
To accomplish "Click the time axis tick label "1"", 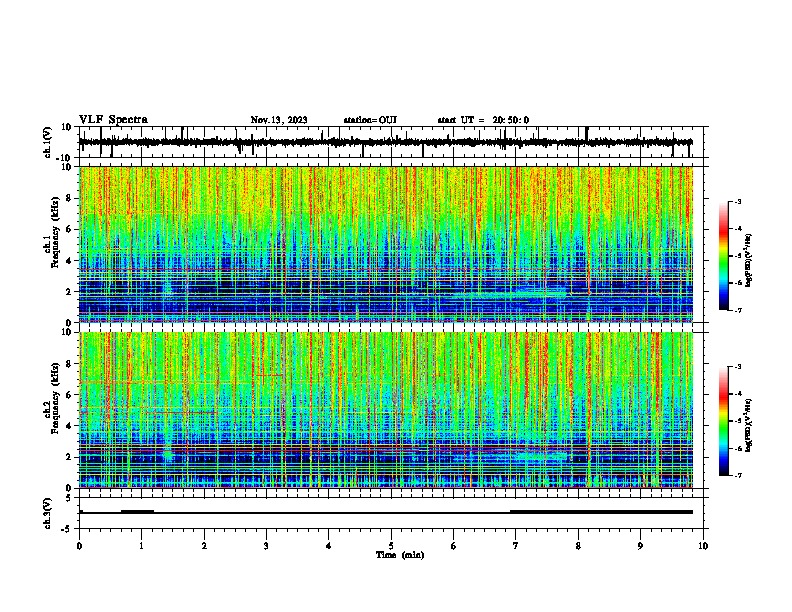I will click(x=141, y=546).
